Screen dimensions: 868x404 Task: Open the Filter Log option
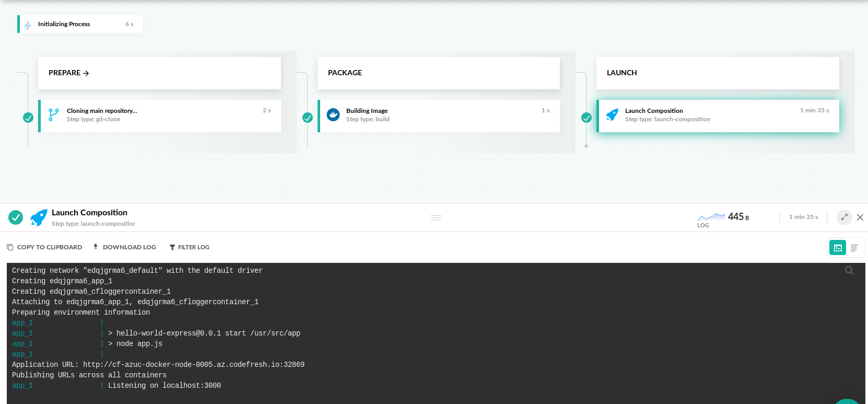(x=189, y=247)
